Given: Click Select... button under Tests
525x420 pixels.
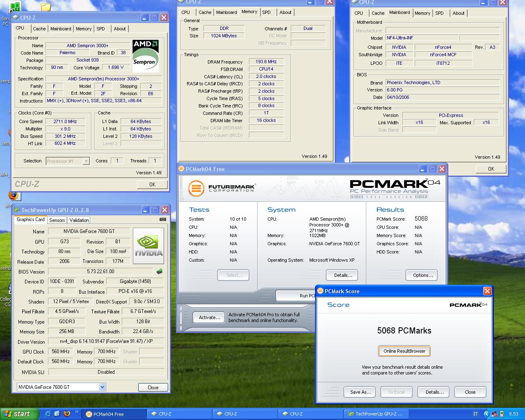Looking at the screenshot, I should click(x=233, y=275).
